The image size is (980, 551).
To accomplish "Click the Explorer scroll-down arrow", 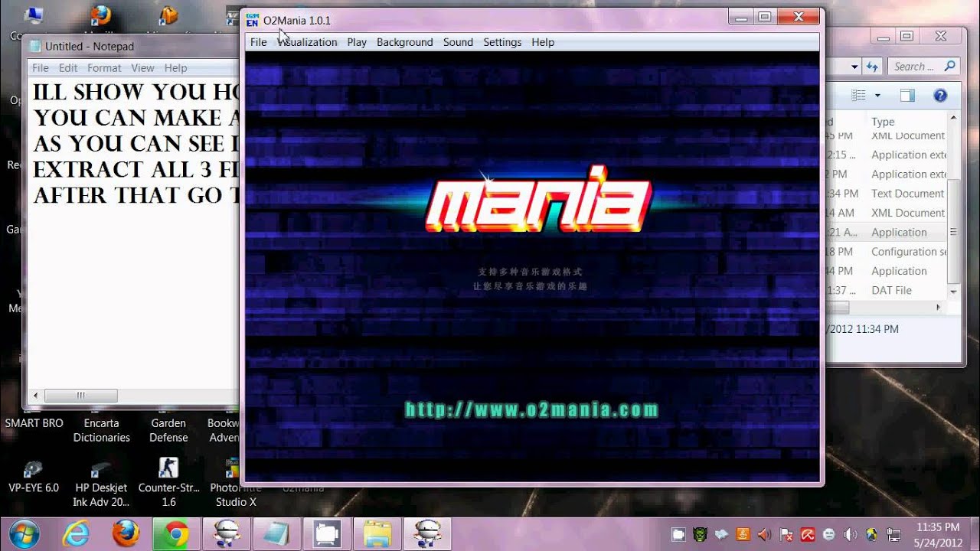I will pos(953,292).
